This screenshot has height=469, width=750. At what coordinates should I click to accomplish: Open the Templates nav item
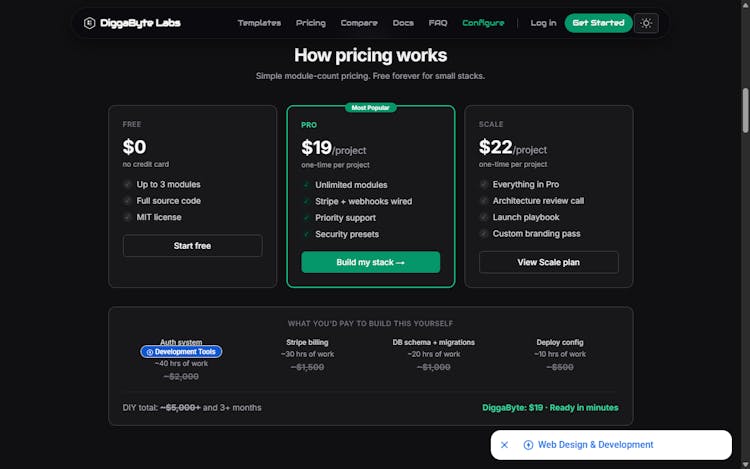259,23
